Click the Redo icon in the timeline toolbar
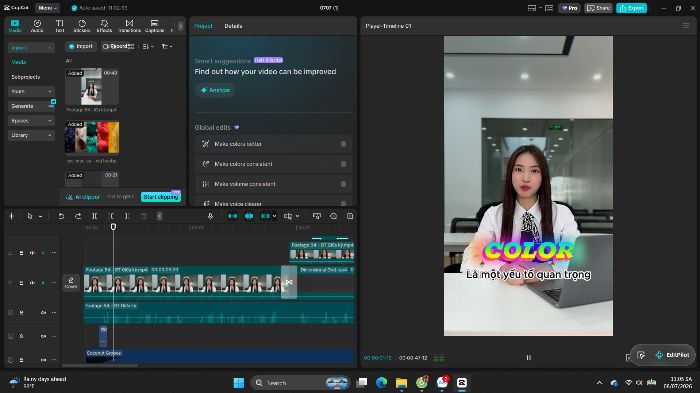 click(78, 216)
